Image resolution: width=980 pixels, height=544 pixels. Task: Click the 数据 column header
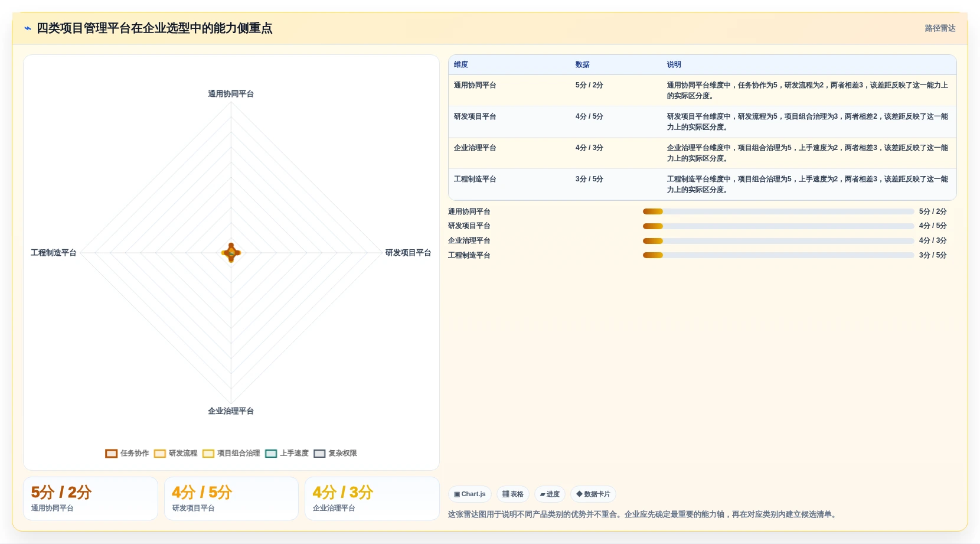[x=583, y=64]
